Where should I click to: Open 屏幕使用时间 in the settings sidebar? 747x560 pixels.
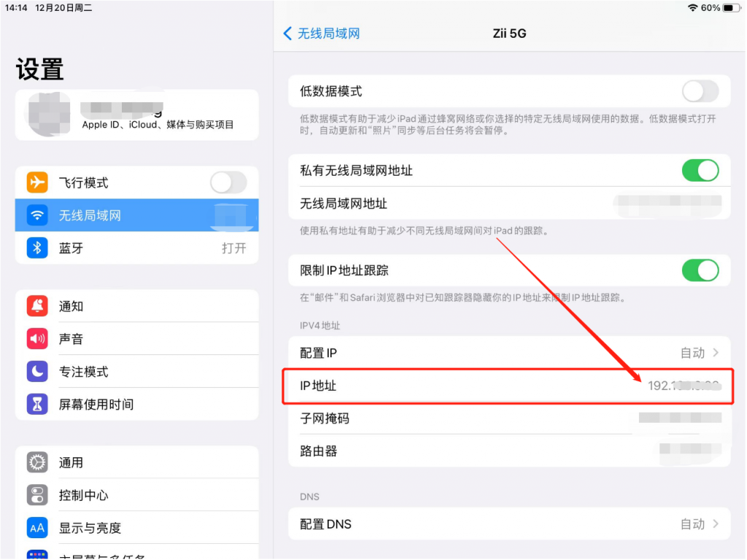click(x=136, y=404)
